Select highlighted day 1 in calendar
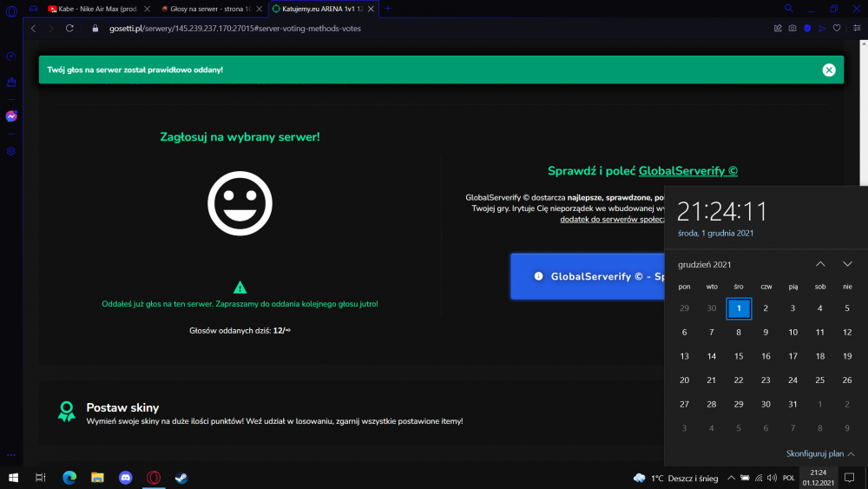The height and width of the screenshot is (489, 868). (x=739, y=308)
